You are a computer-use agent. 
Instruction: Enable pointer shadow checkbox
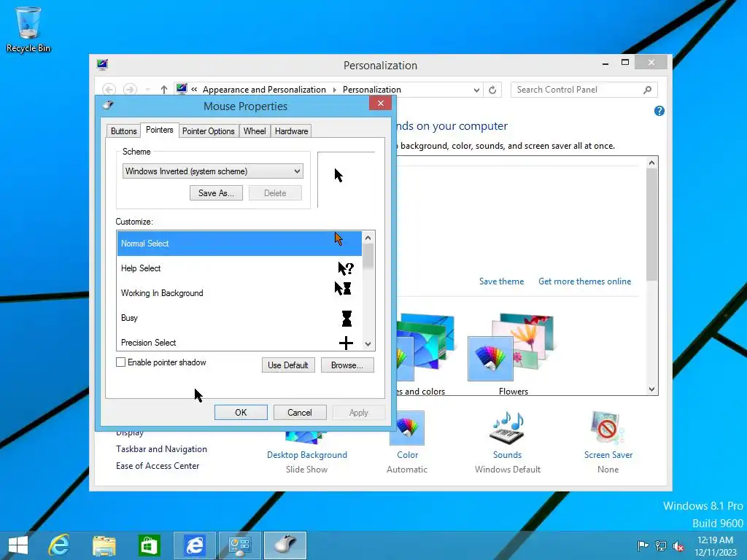[120, 362]
